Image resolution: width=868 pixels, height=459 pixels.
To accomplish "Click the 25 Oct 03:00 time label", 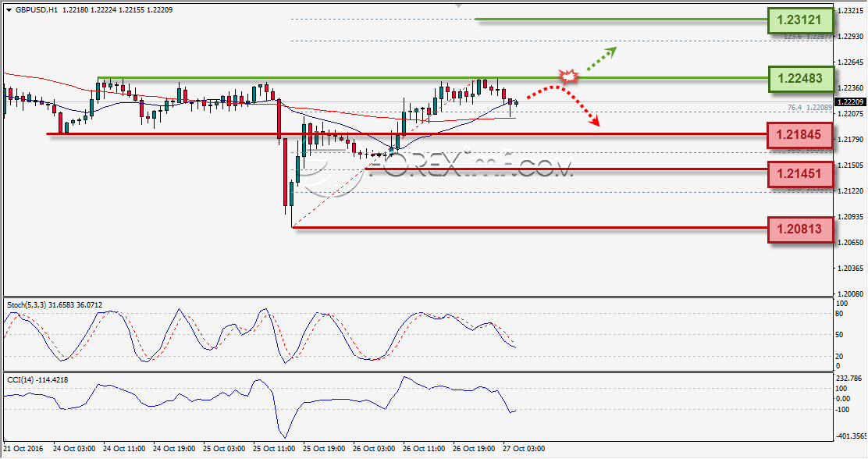I will tap(224, 449).
